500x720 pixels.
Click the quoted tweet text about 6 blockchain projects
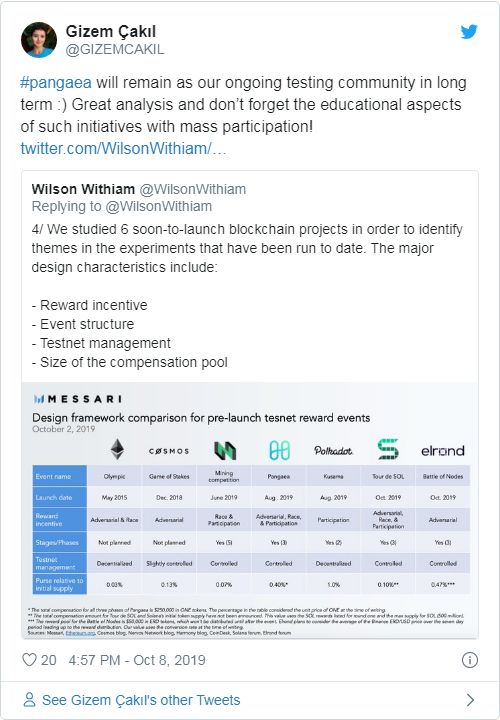[x=247, y=248]
